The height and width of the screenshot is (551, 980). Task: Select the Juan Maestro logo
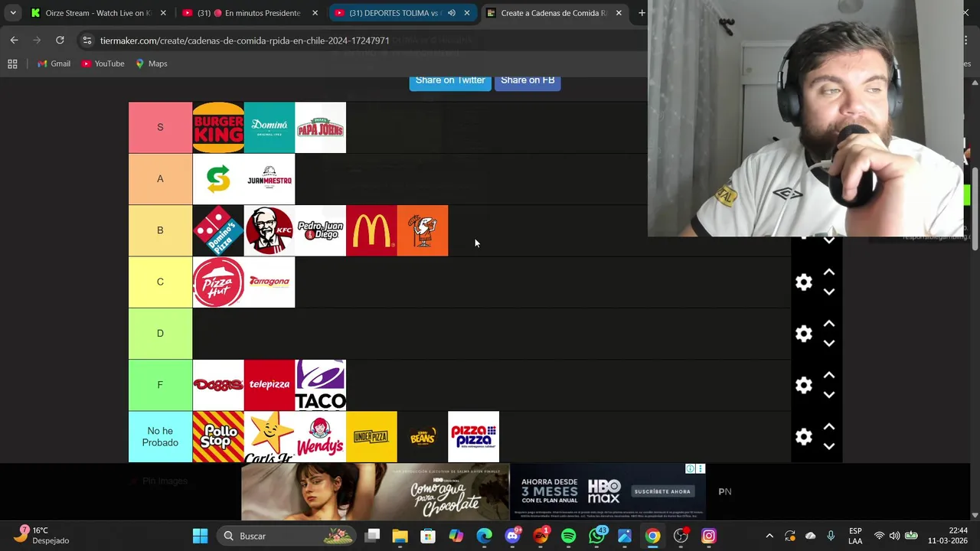pos(269,179)
